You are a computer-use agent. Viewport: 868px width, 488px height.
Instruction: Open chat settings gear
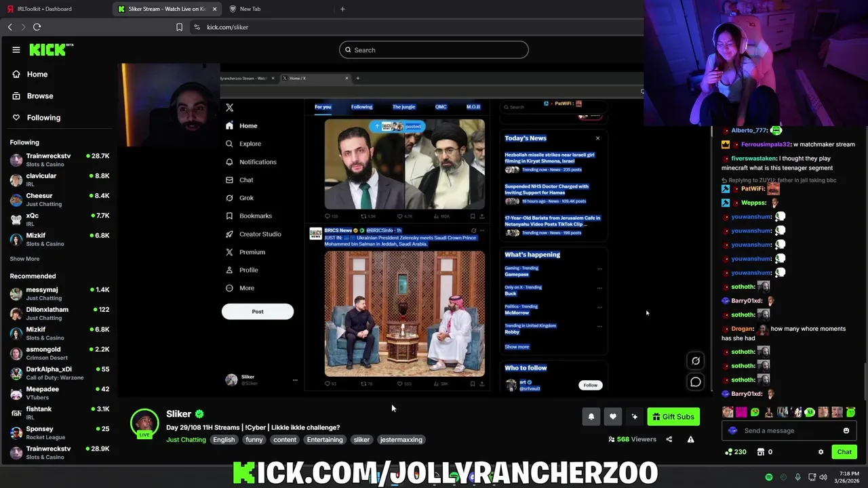[x=821, y=452]
